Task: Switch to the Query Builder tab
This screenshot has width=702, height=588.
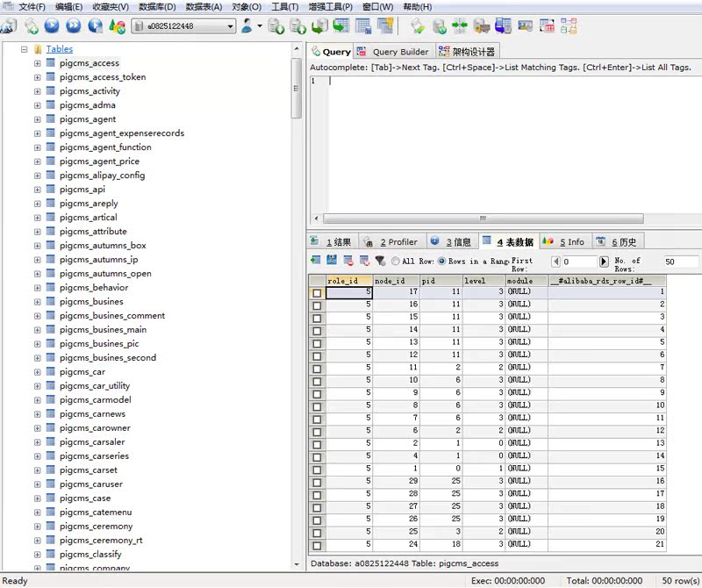Action: point(394,52)
